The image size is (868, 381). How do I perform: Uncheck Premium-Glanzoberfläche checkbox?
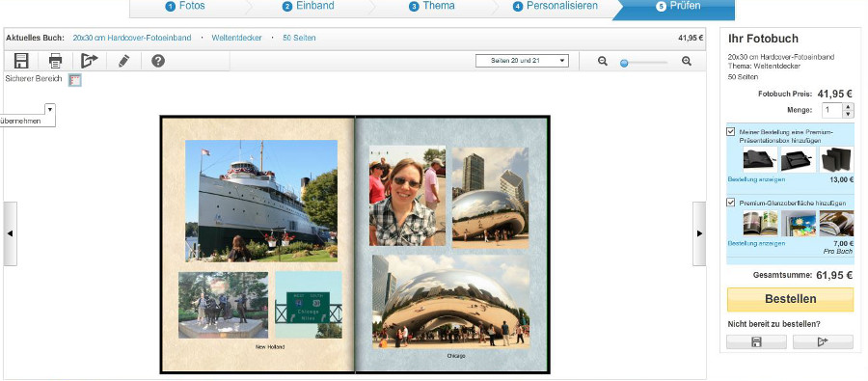[731, 203]
